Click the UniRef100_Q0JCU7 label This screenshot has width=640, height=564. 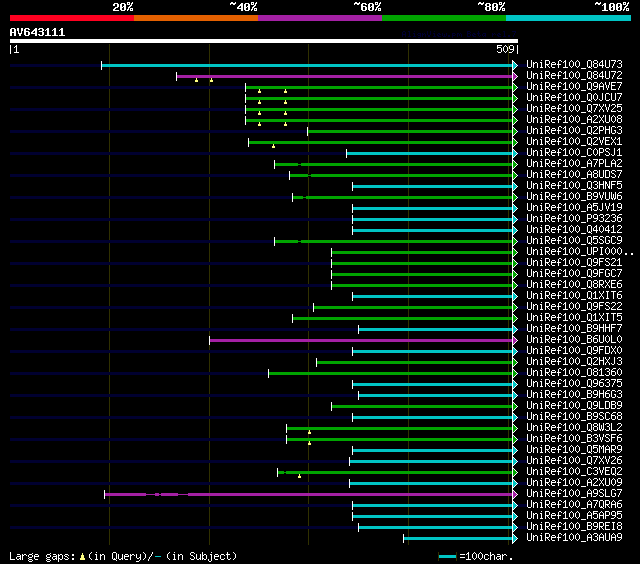(574, 98)
